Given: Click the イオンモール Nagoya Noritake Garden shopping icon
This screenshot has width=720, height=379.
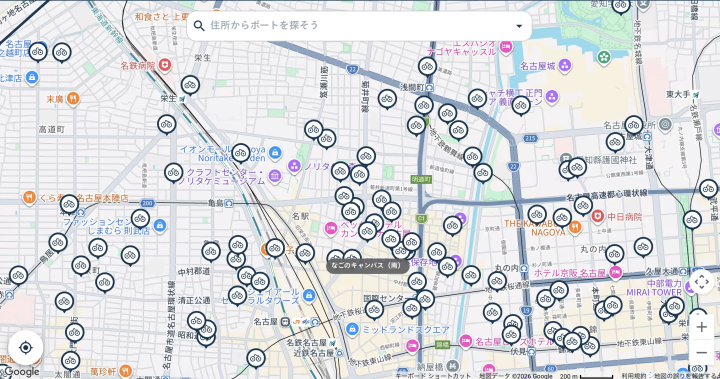Looking at the screenshot, I should click(x=275, y=153).
